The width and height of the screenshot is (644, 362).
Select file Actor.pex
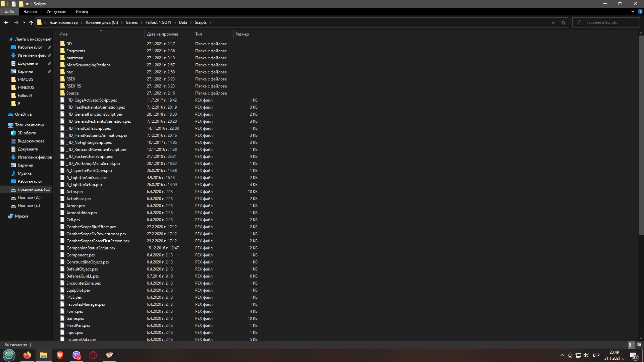coord(75,192)
